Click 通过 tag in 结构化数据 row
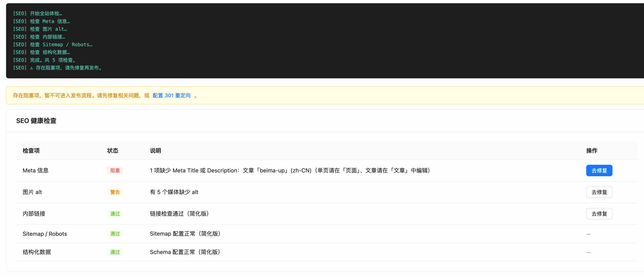Image resolution: width=644 pixels, height=277 pixels. [x=115, y=252]
